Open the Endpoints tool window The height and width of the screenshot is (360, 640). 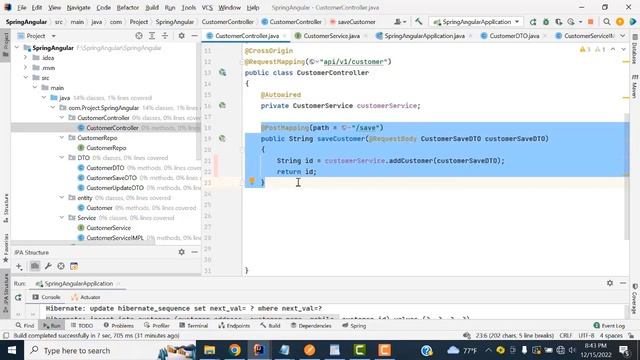click(234, 326)
